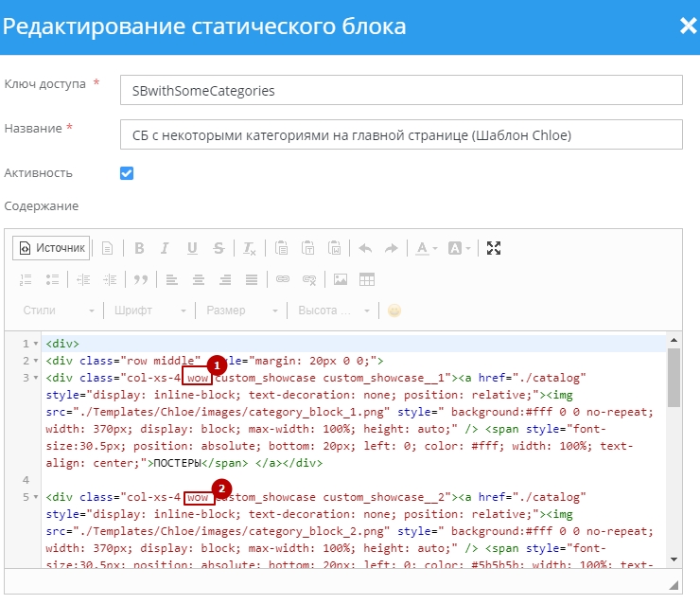Screen dimensions: 700x604
Task: Click the Источник source mode button
Action: (x=51, y=248)
